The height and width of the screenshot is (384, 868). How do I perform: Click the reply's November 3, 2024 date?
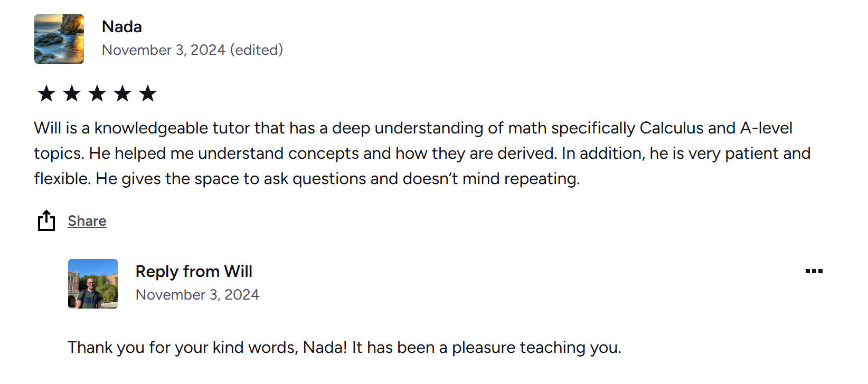[197, 295]
